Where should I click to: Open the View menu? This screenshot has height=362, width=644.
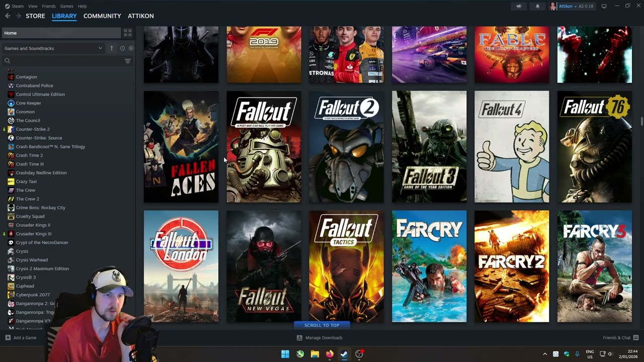(33, 6)
